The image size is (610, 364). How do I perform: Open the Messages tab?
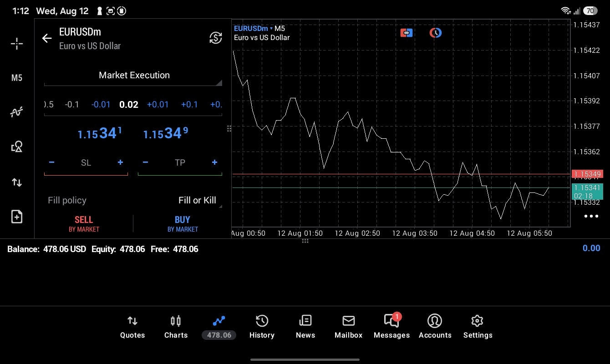(x=391, y=327)
